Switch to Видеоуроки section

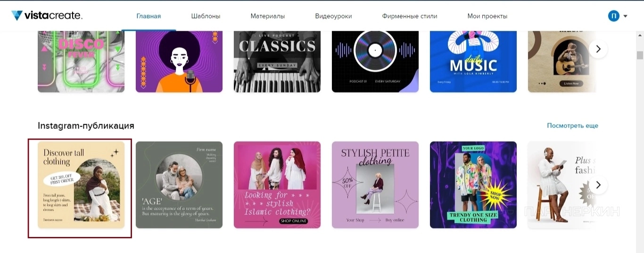333,16
